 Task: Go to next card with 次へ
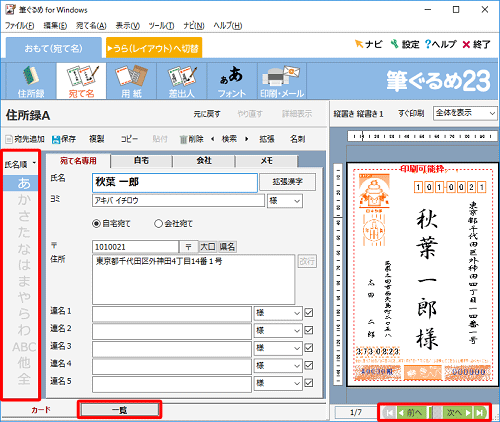pyautogui.click(x=458, y=413)
